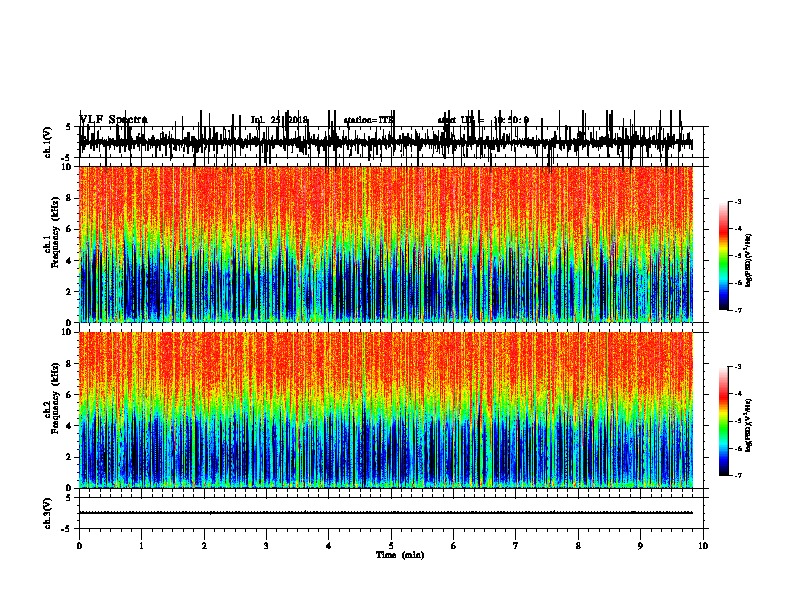Click the time axis tick '1'
This screenshot has width=792, height=612.
click(x=141, y=546)
